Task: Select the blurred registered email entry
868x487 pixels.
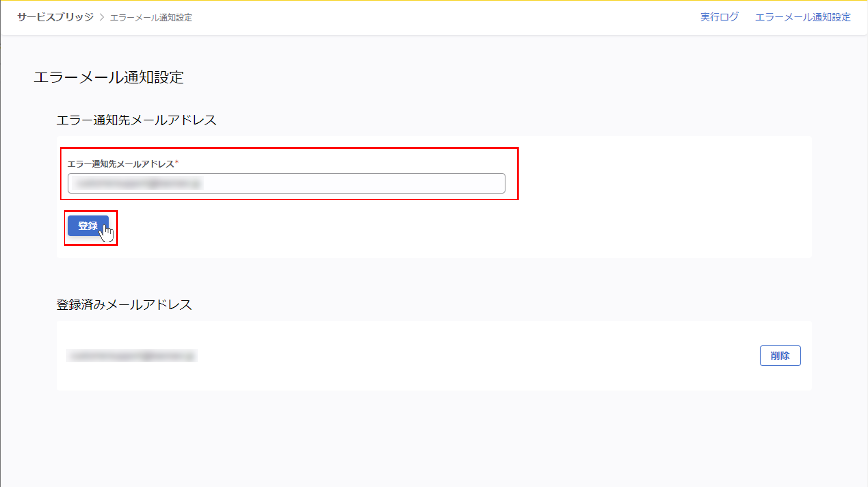Action: pyautogui.click(x=131, y=356)
